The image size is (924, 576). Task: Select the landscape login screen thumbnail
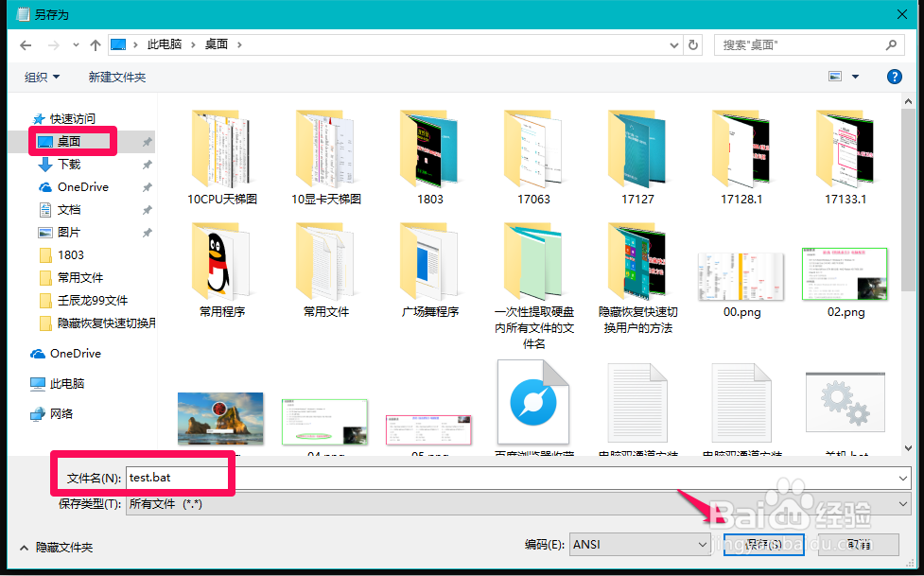(220, 419)
